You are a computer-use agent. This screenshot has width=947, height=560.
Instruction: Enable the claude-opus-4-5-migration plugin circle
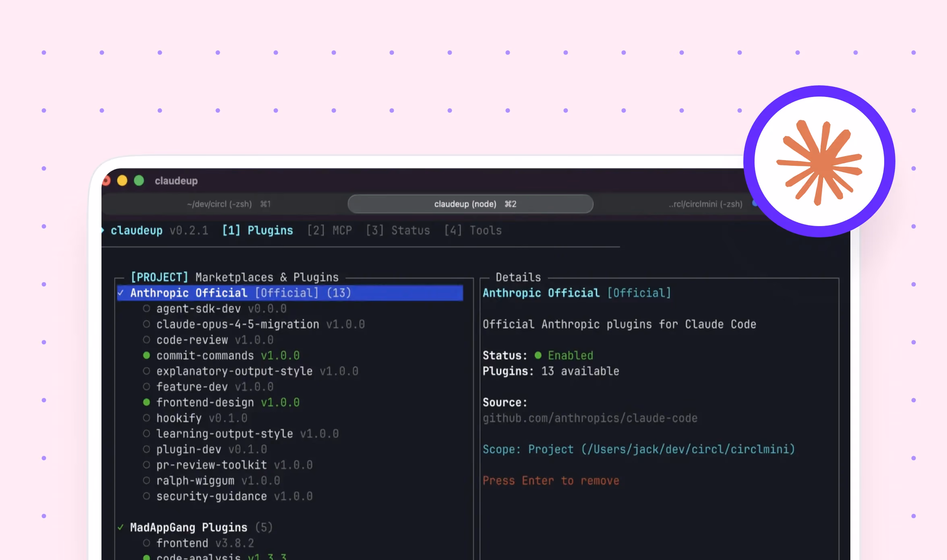coord(147,324)
